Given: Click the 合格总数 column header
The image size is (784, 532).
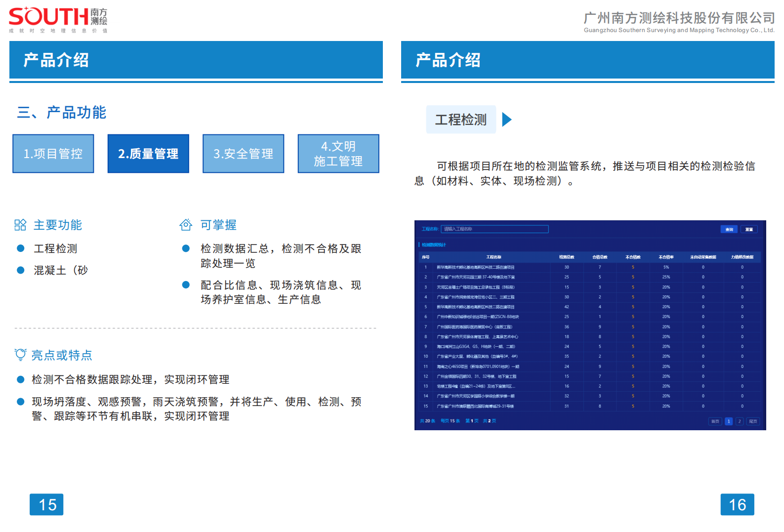Looking at the screenshot, I should [x=600, y=257].
